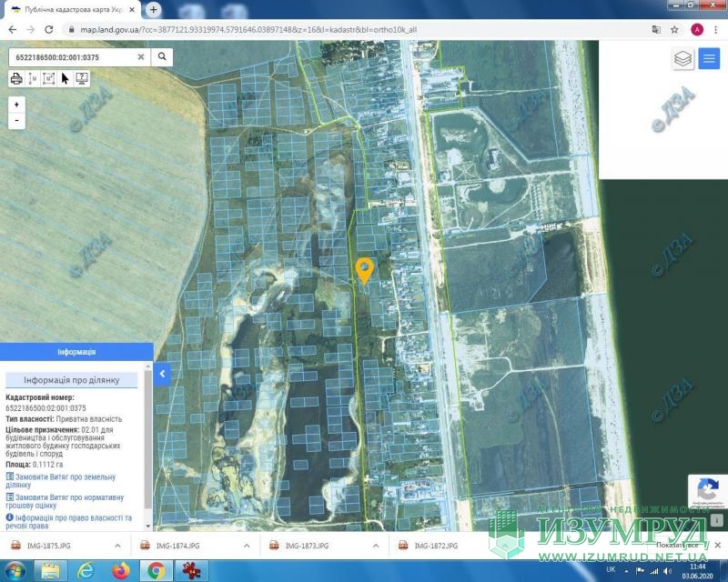The width and height of the screenshot is (728, 582).
Task: Select the measure area tool
Action: (x=49, y=78)
